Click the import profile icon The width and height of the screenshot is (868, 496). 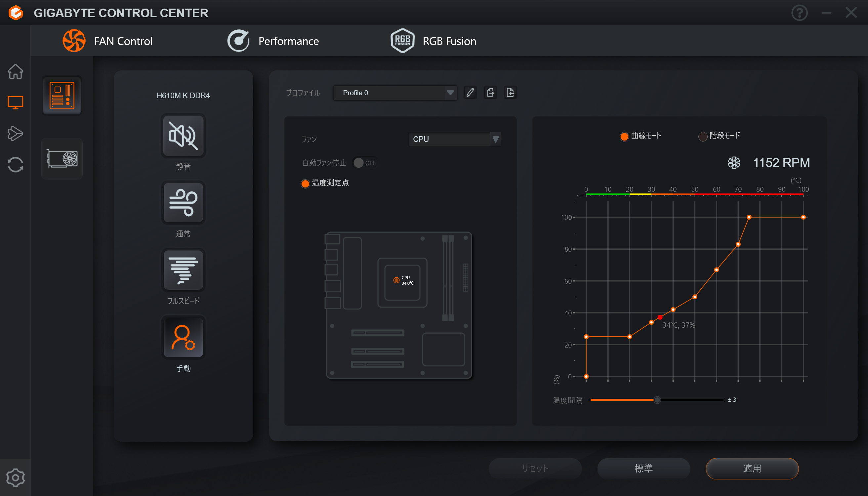(x=510, y=93)
